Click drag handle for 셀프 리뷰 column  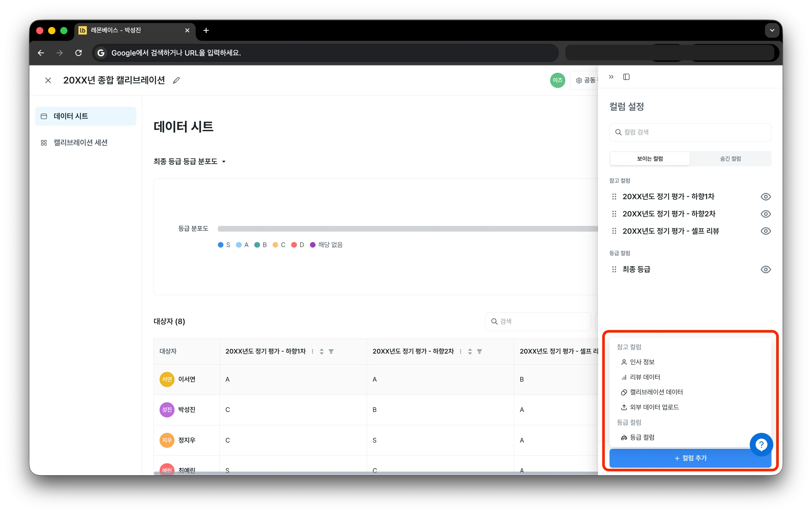(614, 231)
